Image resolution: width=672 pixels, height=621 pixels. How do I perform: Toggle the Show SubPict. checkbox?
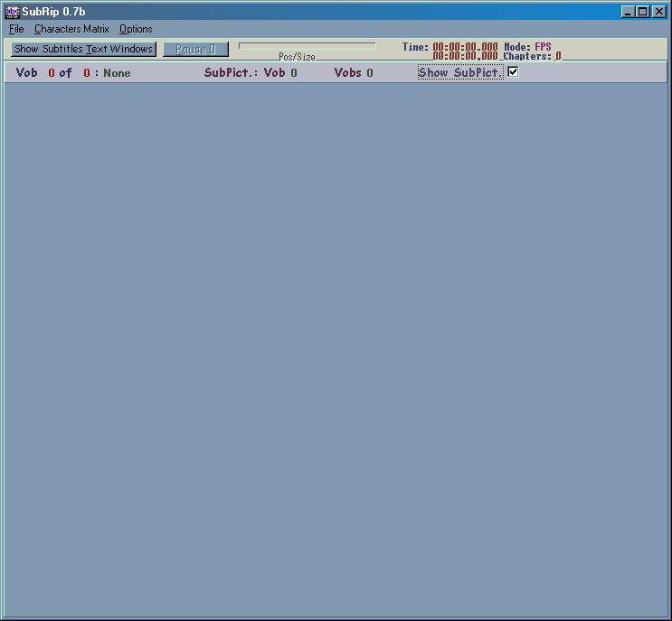pos(513,71)
